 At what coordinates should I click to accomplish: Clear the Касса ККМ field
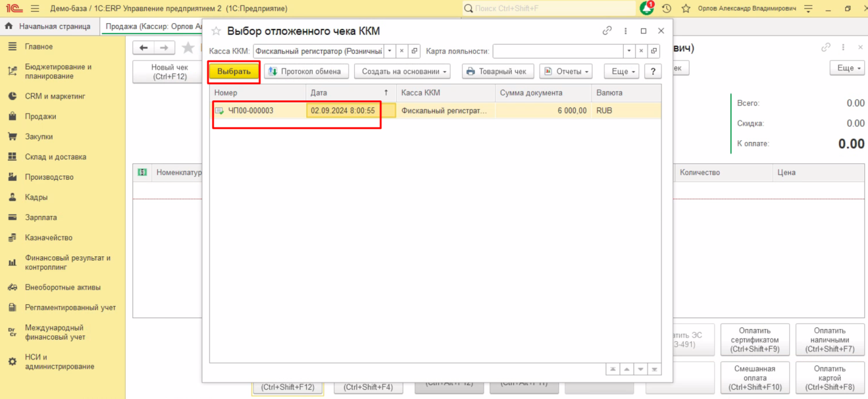tap(402, 51)
